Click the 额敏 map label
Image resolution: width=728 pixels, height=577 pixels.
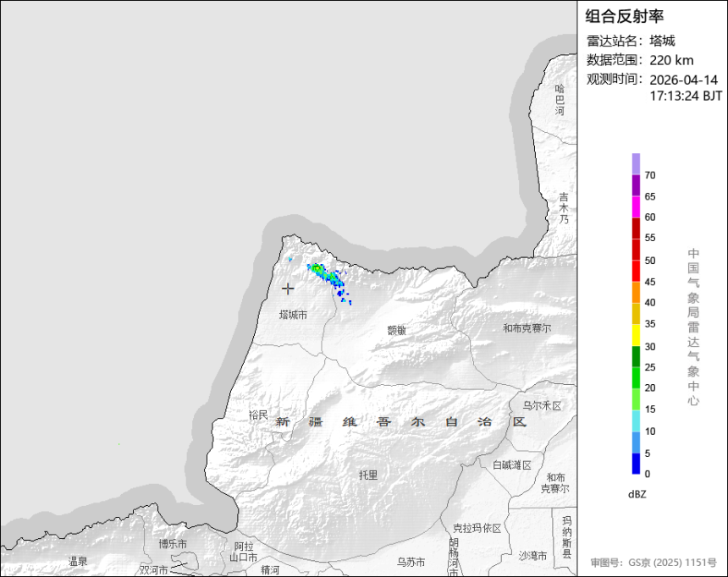tap(397, 331)
